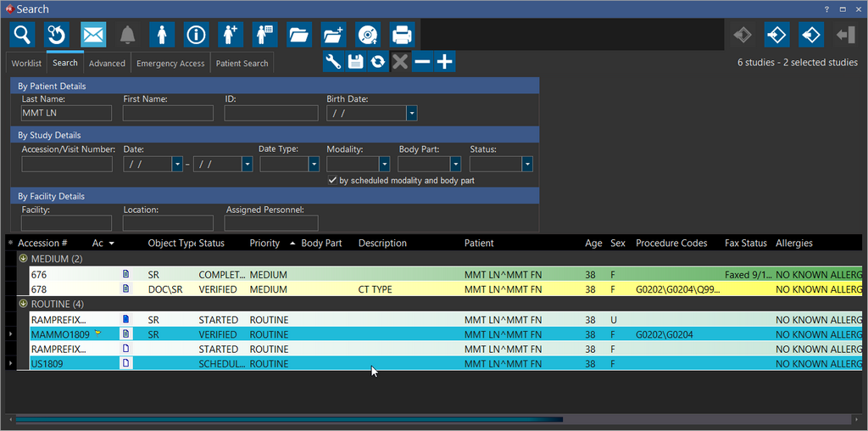The image size is (868, 431).
Task: Sort by the Priority column header
Action: 264,243
